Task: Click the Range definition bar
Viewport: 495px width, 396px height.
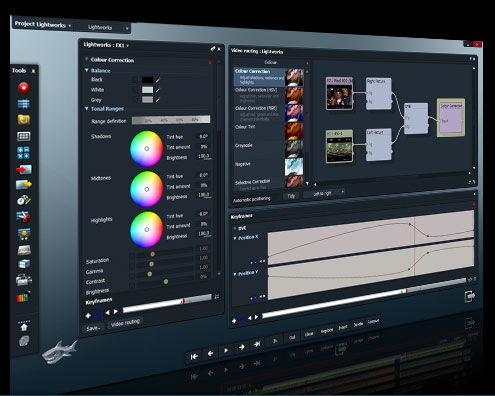Action: click(171, 120)
